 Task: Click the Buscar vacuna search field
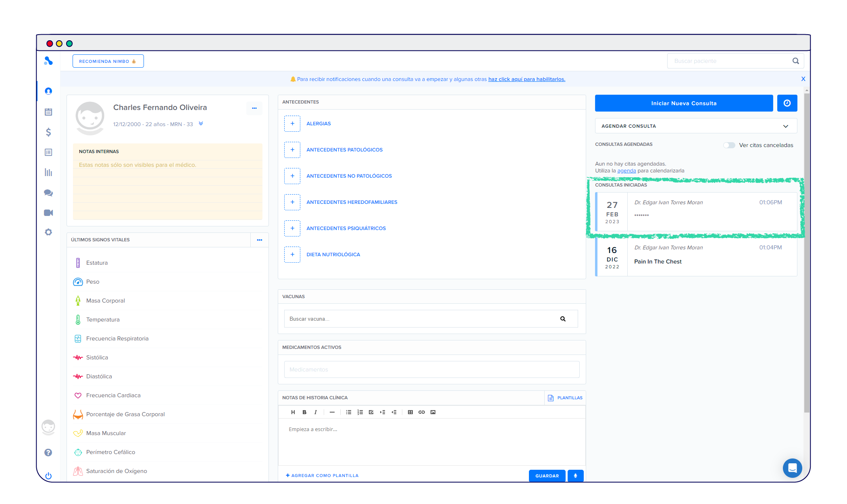pos(423,319)
